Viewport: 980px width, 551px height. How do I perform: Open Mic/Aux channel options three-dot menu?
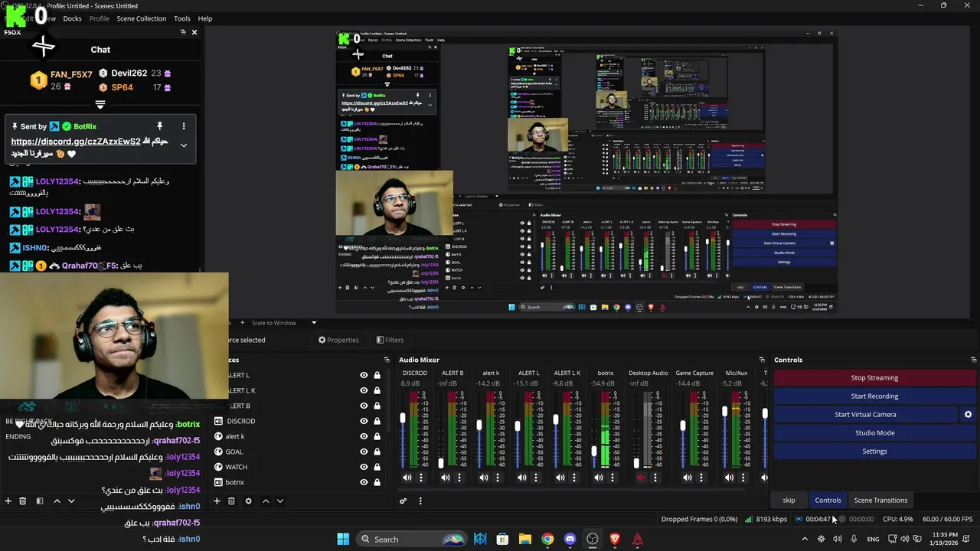click(743, 478)
